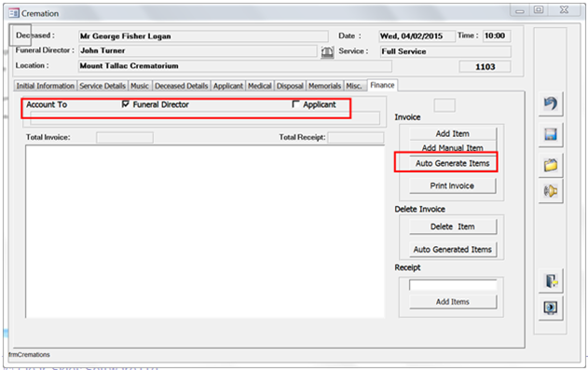Viewport: 588px width, 370px height.
Task: Click the Total Invoice field
Action: click(x=125, y=138)
